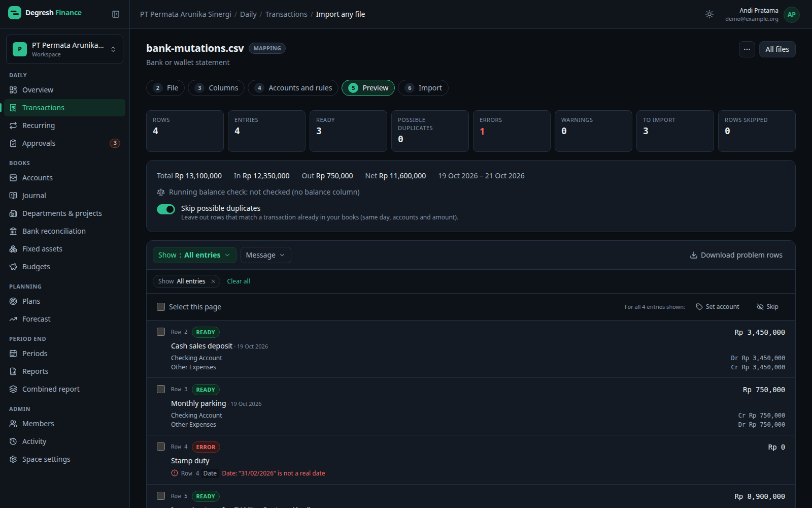The image size is (812, 508).
Task: Click the Clear all filters link
Action: click(239, 281)
